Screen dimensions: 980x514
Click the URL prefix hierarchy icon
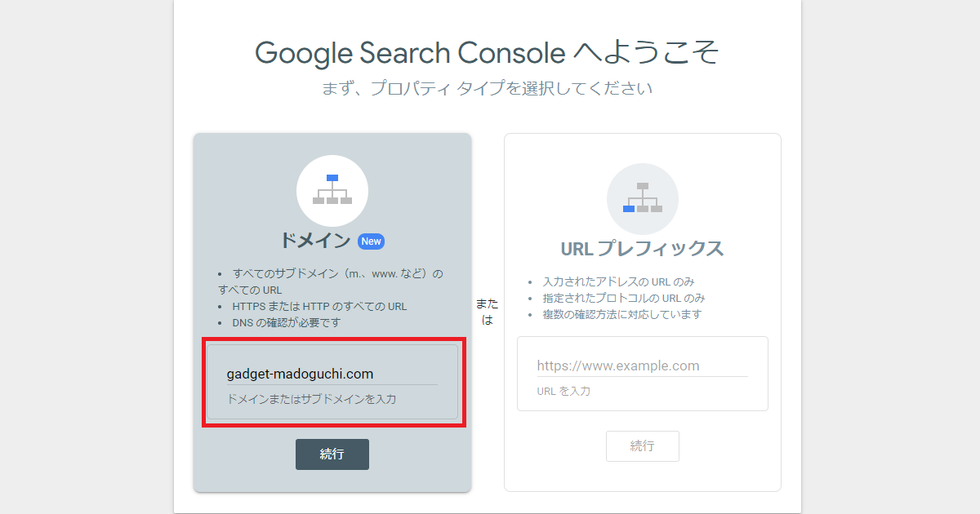[x=643, y=199]
